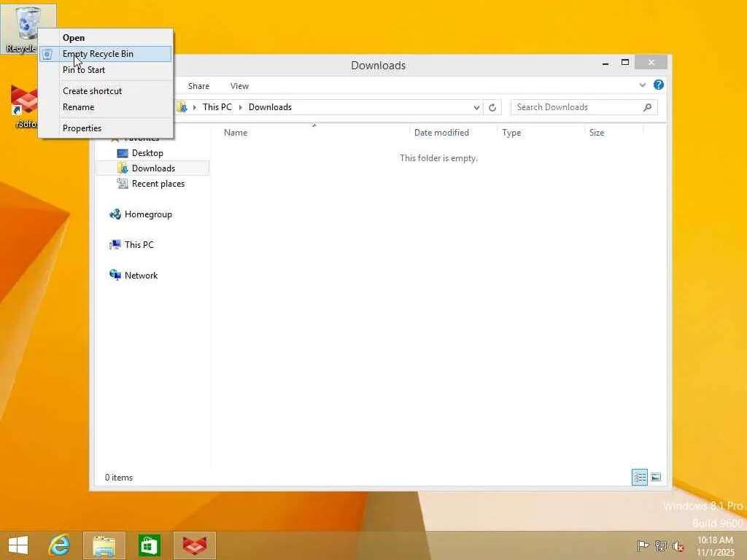Minimize the Downloads window
Screen dimensions: 747x560
(x=605, y=63)
